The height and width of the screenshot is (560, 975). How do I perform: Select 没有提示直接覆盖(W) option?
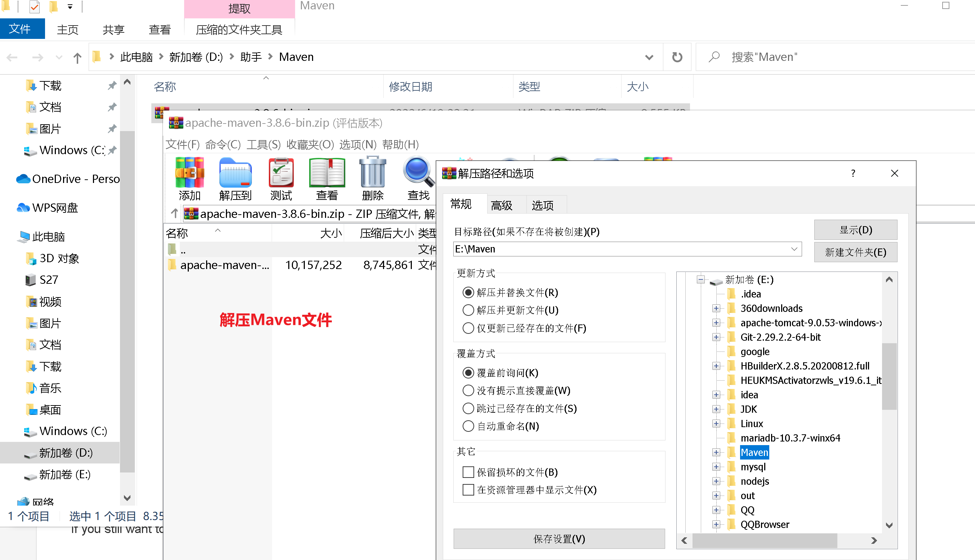pyautogui.click(x=468, y=390)
